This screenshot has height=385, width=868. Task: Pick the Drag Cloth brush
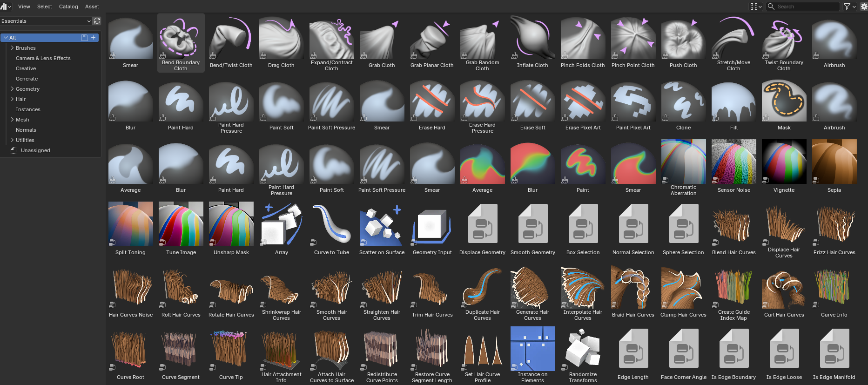pos(282,43)
